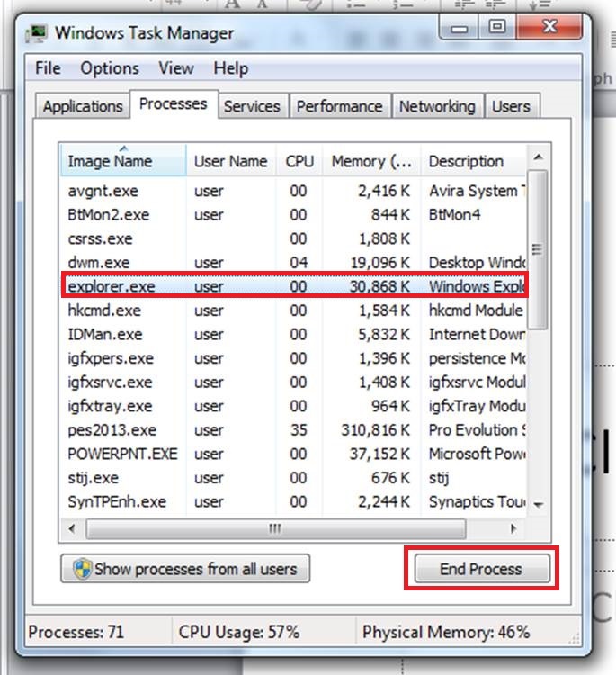Viewport: 616px width, 675px height.
Task: Click the Task Manager title bar icon
Action: (36, 34)
